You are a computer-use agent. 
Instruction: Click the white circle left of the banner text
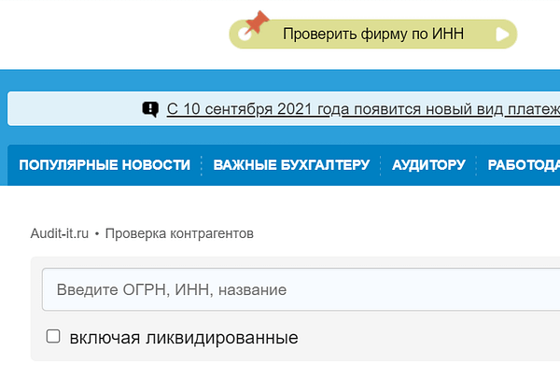[245, 35]
